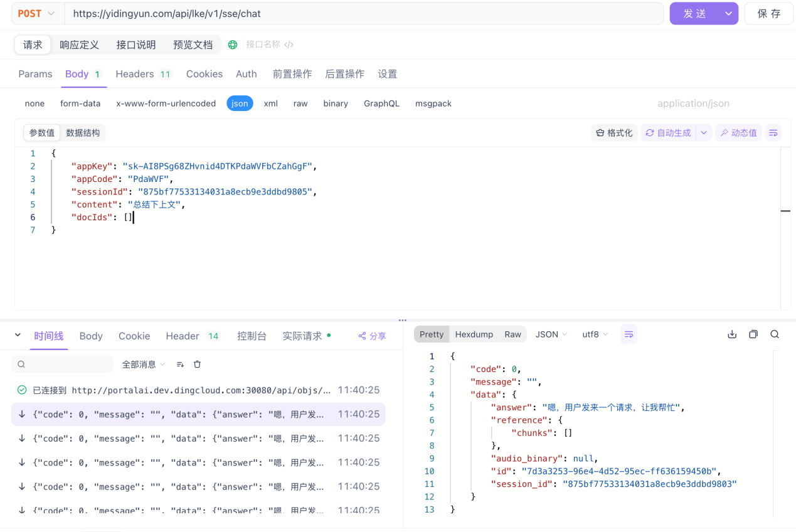The image size is (796, 532).
Task: Click the 保存 save button
Action: pyautogui.click(x=768, y=14)
